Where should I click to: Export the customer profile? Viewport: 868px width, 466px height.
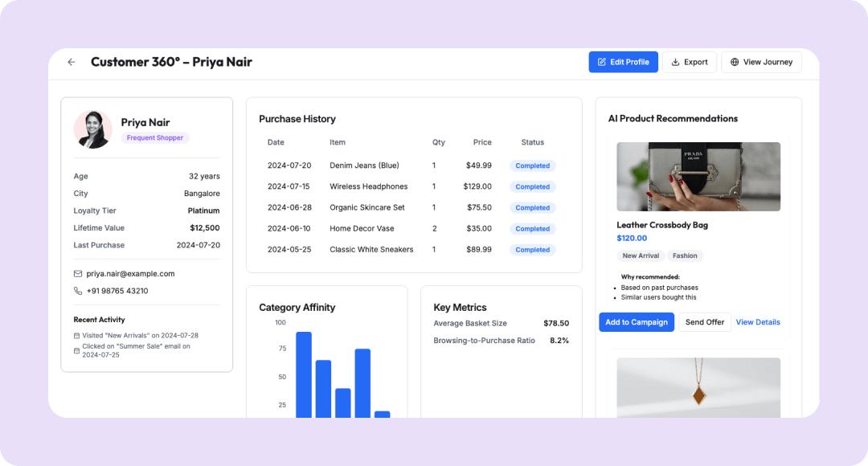689,62
